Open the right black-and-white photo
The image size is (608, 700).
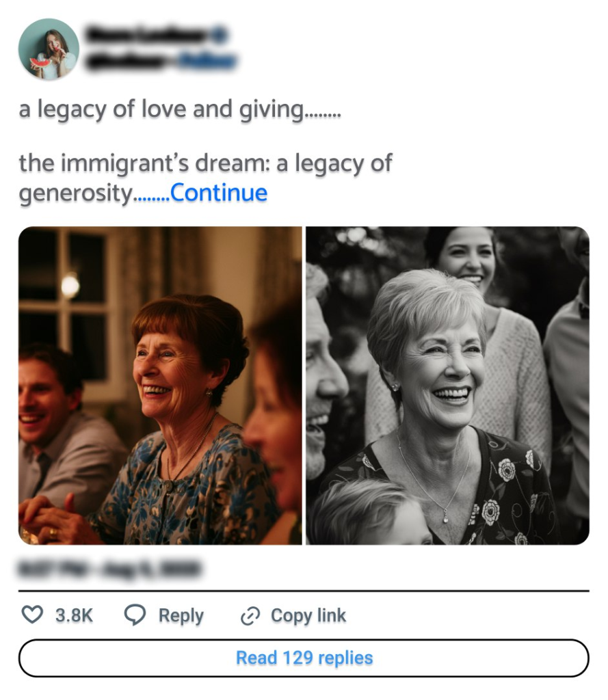click(x=447, y=385)
